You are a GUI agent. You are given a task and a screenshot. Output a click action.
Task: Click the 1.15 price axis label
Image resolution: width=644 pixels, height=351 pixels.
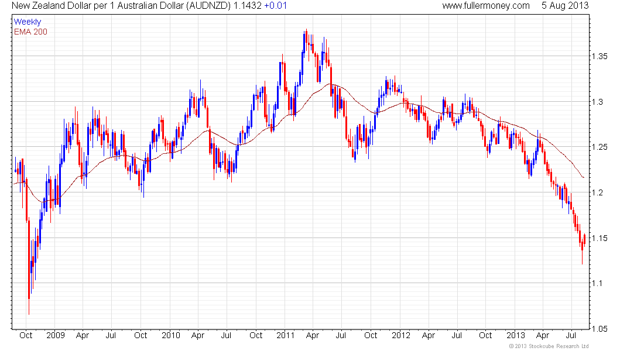pos(600,238)
